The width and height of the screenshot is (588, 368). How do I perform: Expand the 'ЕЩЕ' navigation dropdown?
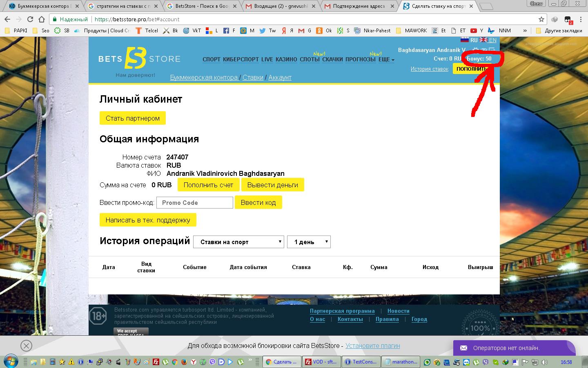click(386, 59)
